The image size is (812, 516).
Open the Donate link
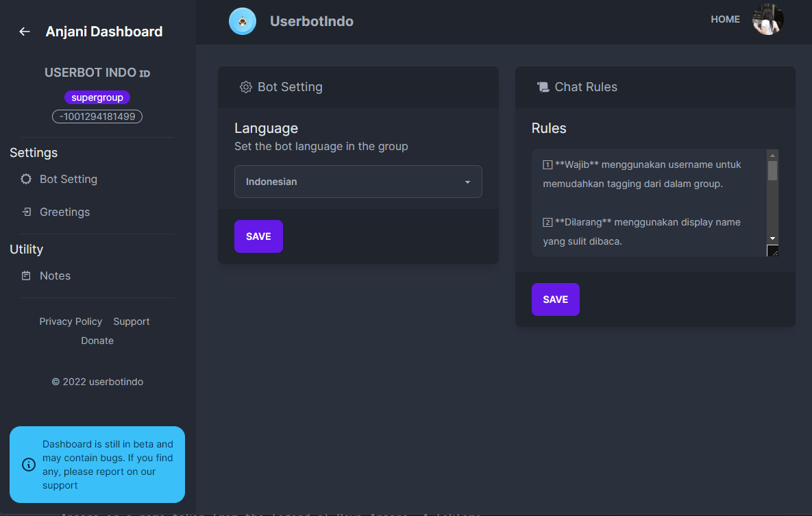pyautogui.click(x=97, y=341)
